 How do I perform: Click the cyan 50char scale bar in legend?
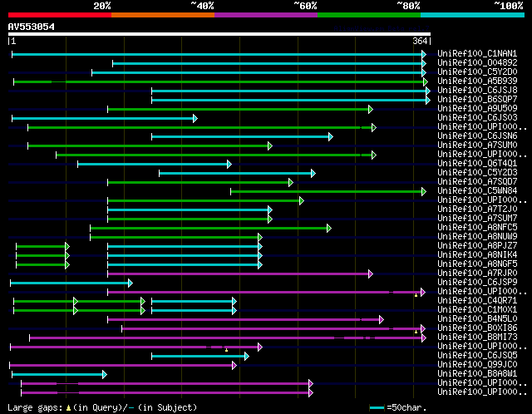click(x=377, y=407)
